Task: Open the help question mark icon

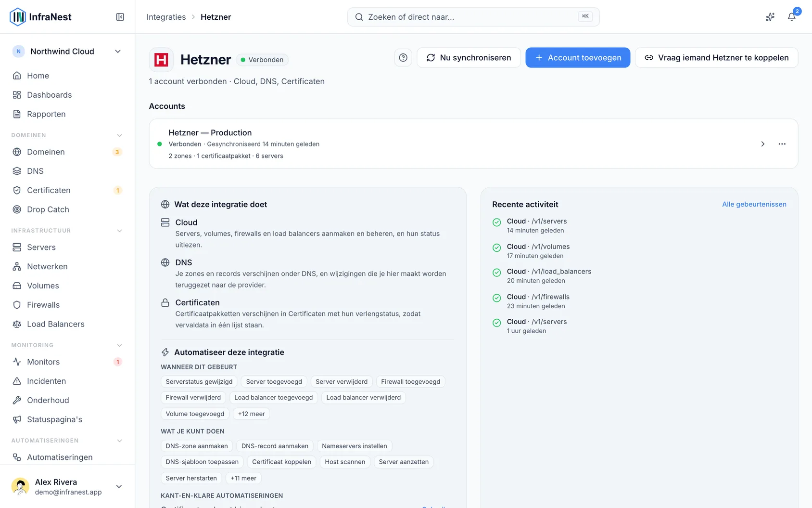Action: pos(403,58)
